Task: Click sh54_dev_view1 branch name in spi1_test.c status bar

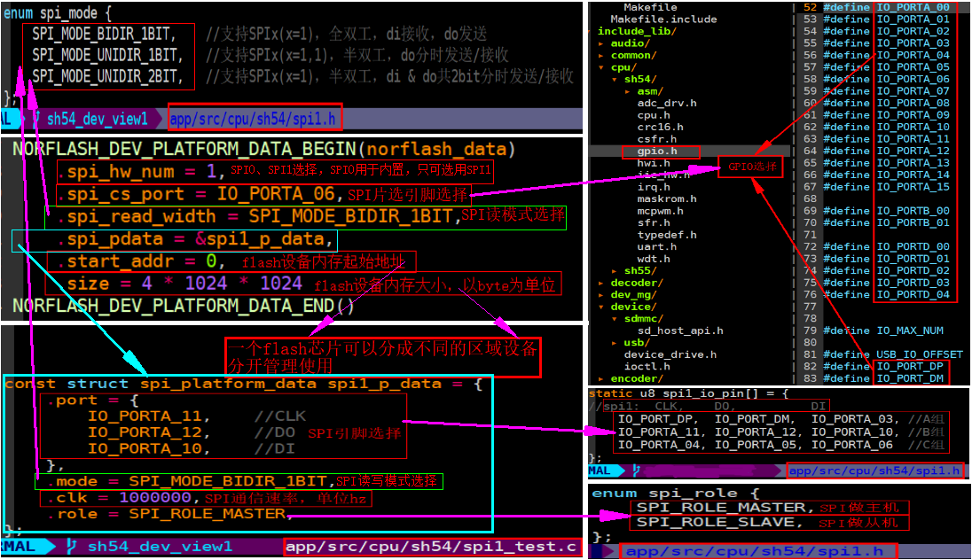Action: tap(160, 547)
